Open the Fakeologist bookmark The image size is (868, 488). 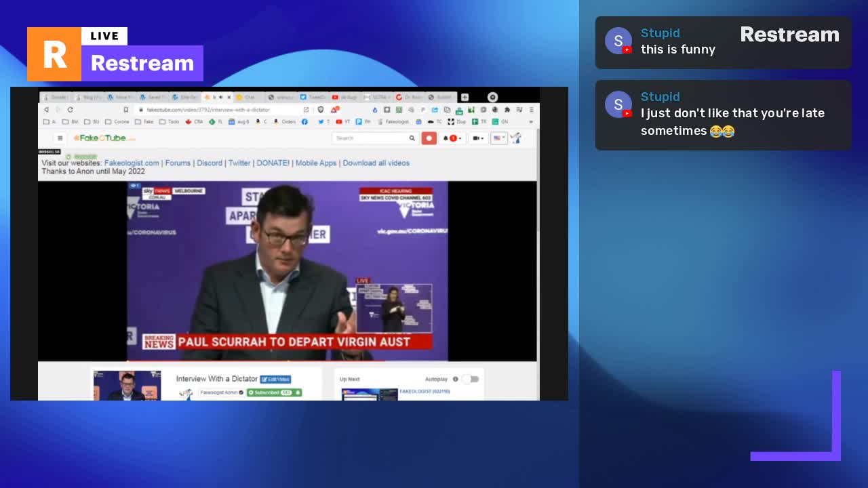[x=393, y=122]
